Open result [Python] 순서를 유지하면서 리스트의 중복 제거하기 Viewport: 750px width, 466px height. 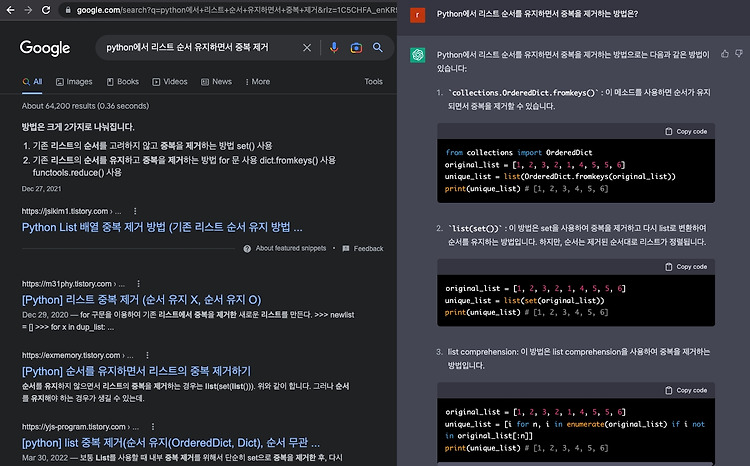tap(136, 371)
